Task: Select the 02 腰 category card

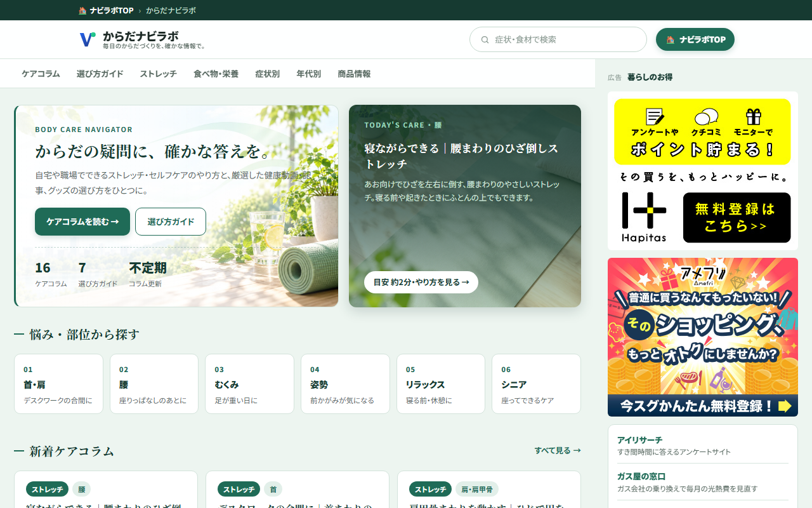Action: click(154, 384)
